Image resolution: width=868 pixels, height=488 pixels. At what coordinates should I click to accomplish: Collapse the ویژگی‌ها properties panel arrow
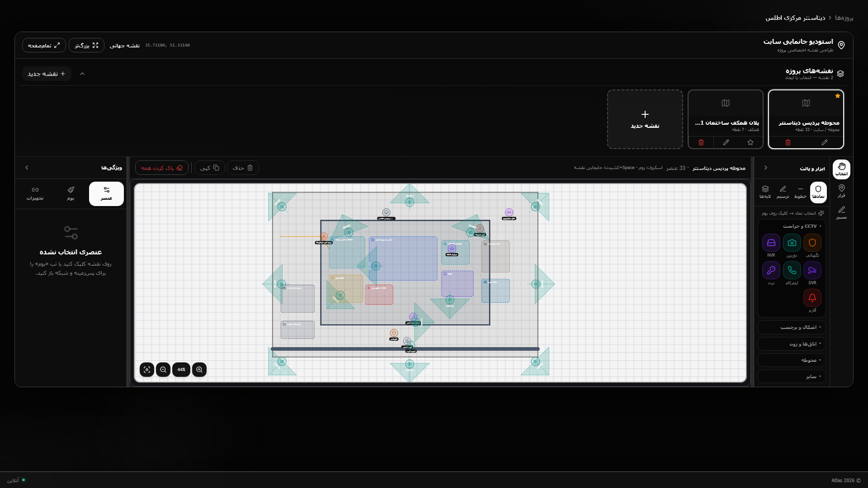point(27,168)
